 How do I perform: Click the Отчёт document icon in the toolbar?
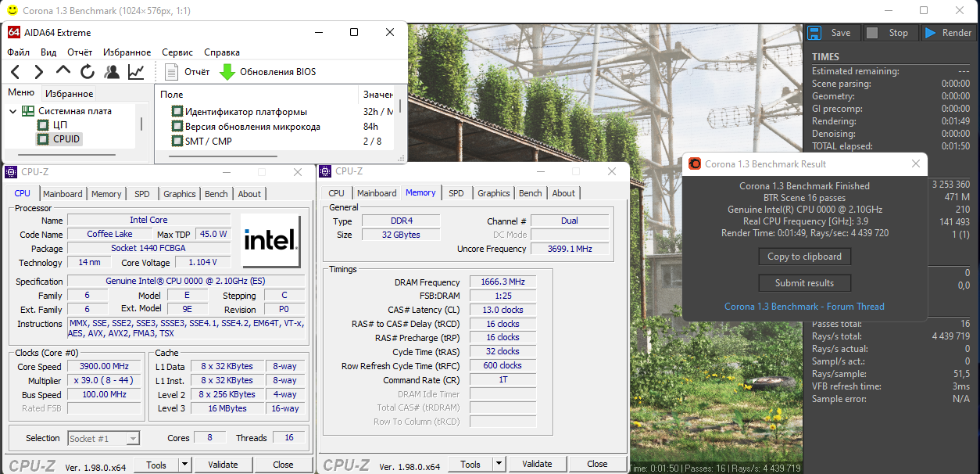(x=172, y=72)
